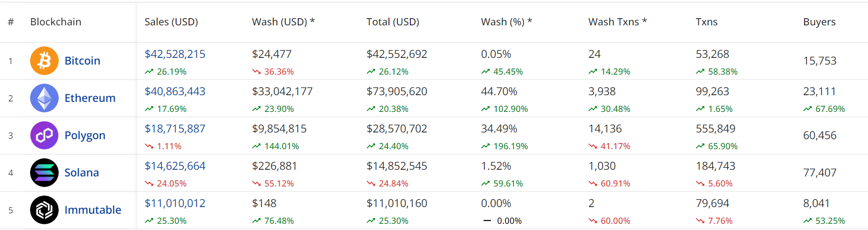Sort by Wash (USD) column header
Image resolution: width=868 pixels, height=230 pixels.
(283, 22)
